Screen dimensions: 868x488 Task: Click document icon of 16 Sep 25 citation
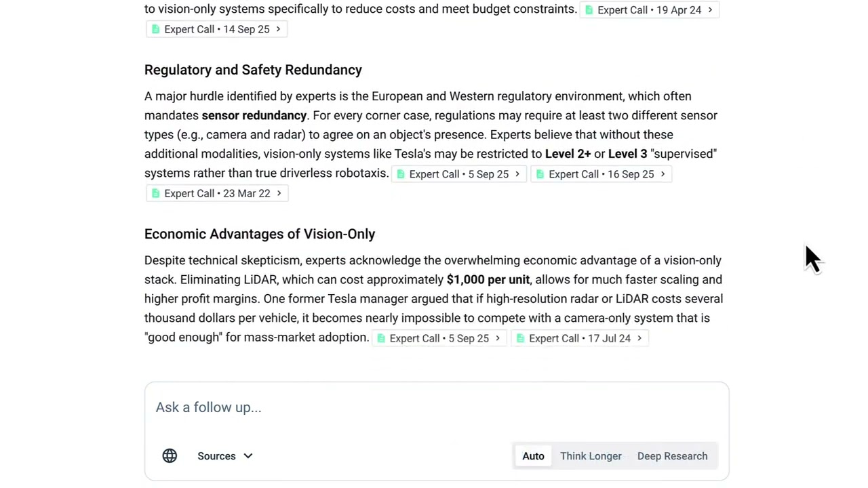540,174
